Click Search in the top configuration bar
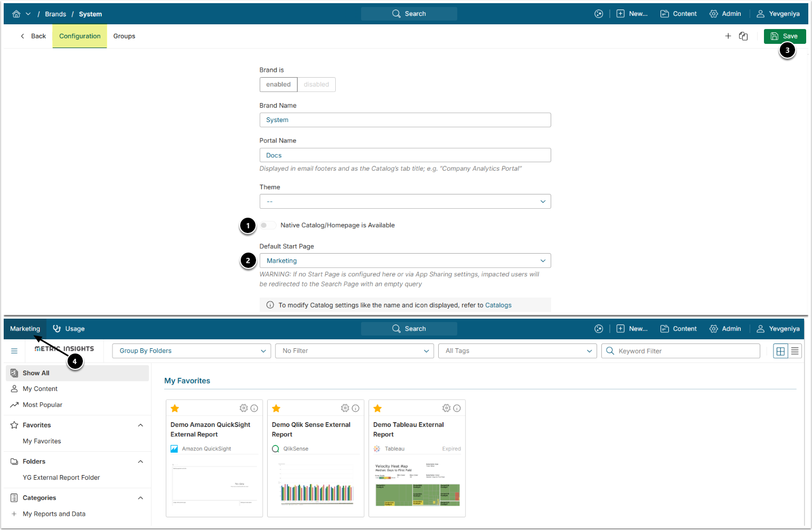This screenshot has height=530, width=812. pyautogui.click(x=409, y=14)
